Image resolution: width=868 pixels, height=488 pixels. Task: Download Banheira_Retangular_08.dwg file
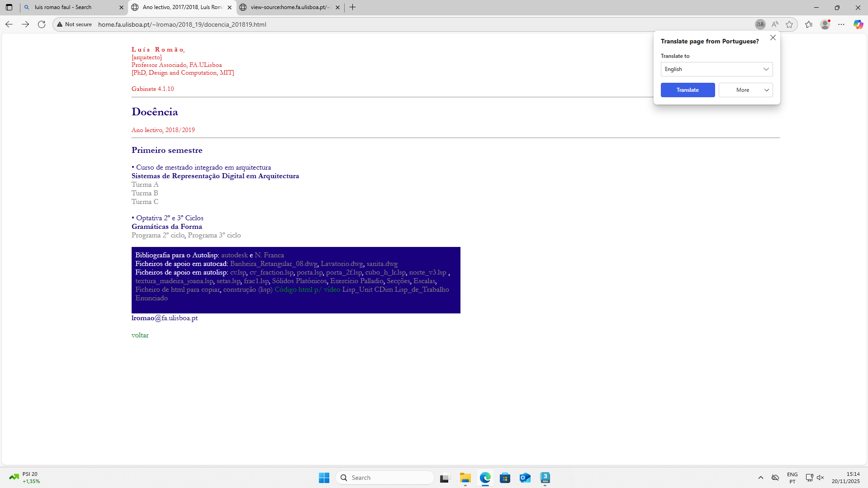pos(274,264)
